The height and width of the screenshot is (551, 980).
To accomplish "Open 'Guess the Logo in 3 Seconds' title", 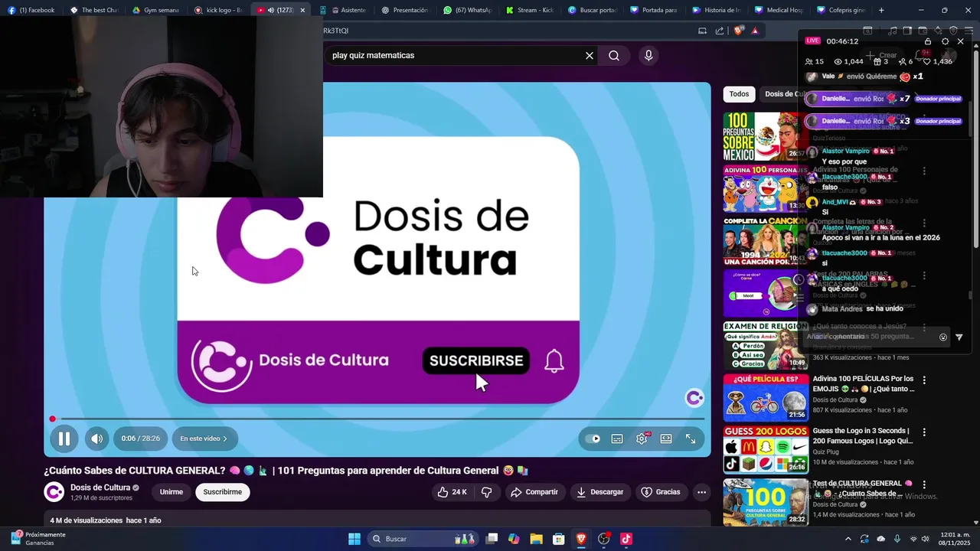I will [x=863, y=435].
